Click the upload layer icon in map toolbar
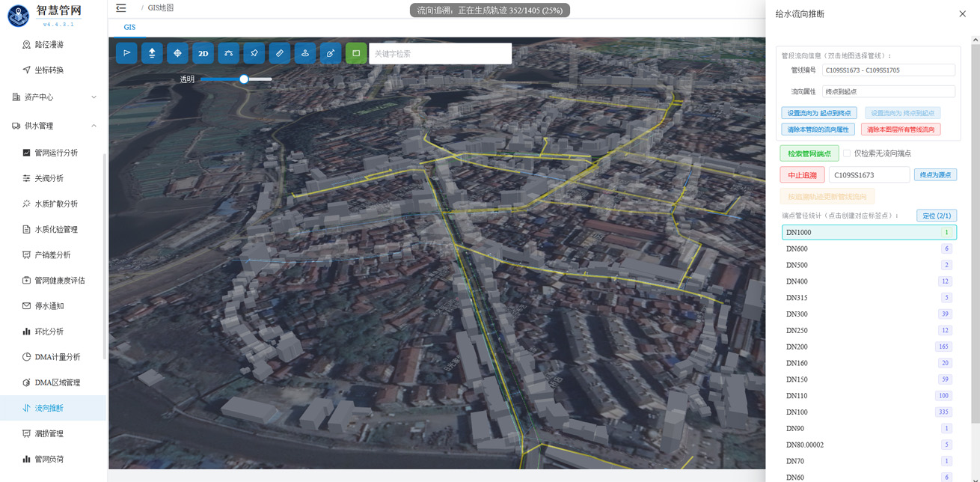This screenshot has width=980, height=482. pyautogui.click(x=152, y=53)
